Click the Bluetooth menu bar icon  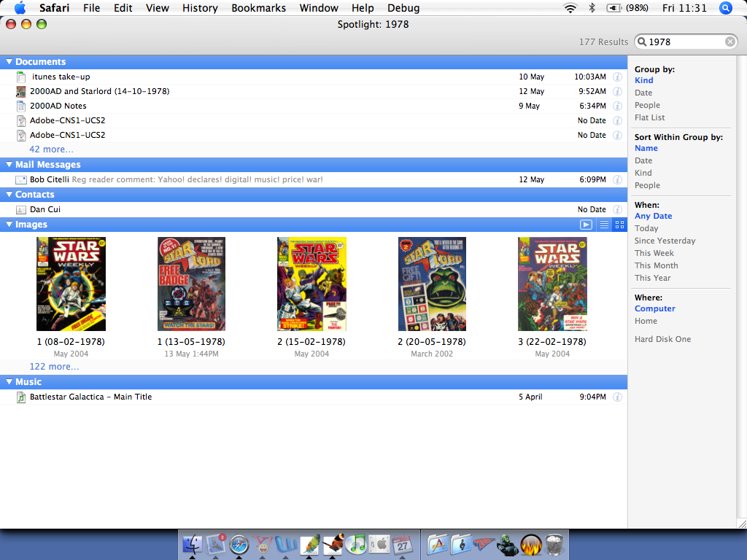592,7
